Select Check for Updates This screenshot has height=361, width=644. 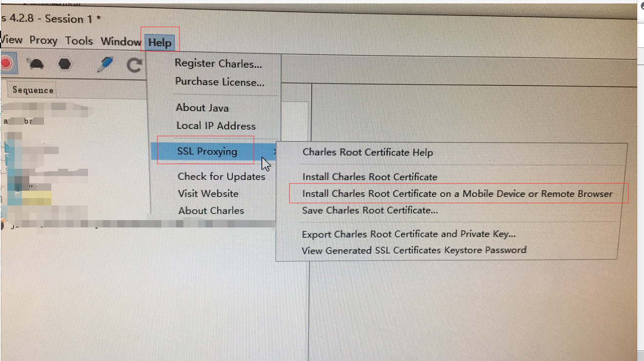pyautogui.click(x=222, y=176)
